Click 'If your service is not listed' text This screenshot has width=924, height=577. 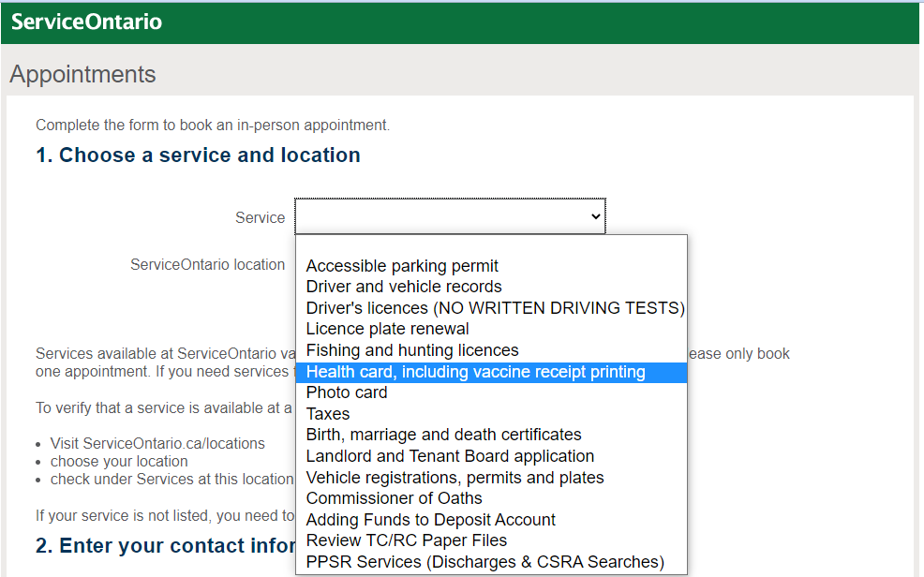[165, 516]
